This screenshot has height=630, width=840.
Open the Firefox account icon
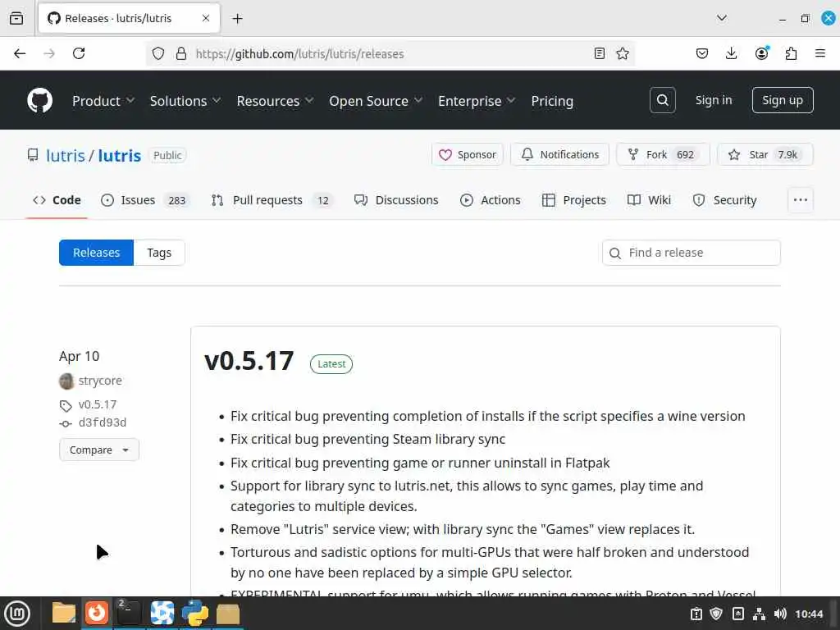tap(761, 53)
